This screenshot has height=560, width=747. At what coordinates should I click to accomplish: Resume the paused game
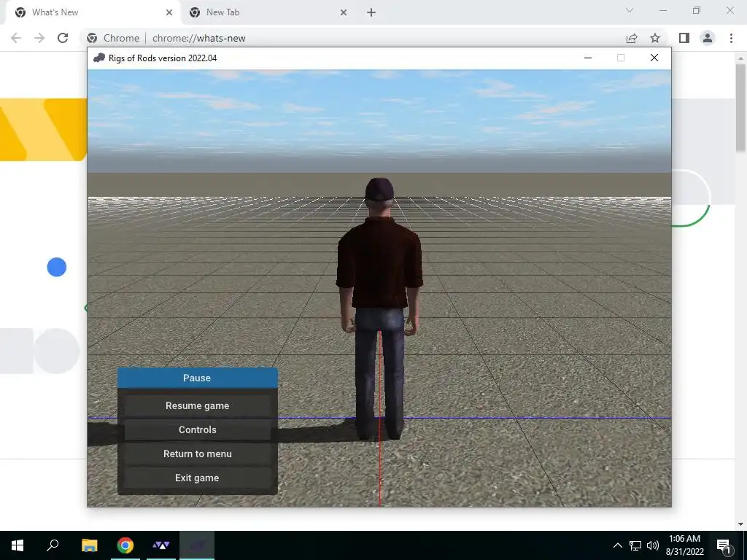(197, 405)
